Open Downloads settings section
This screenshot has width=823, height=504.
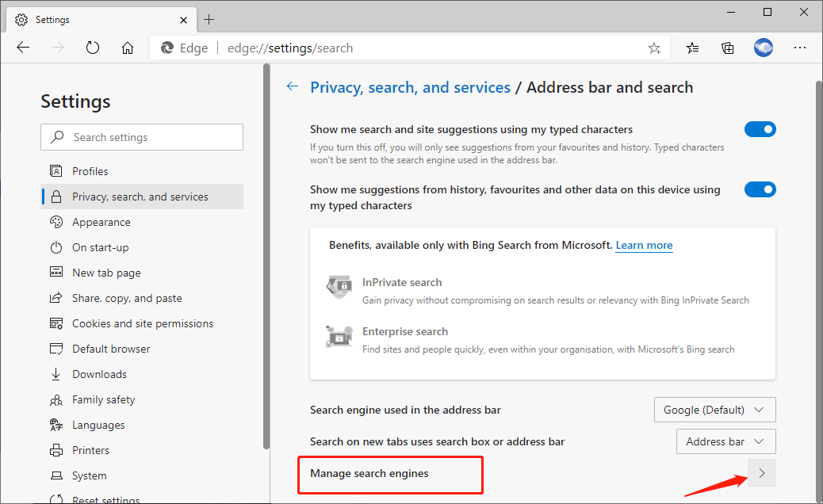[x=142, y=374]
